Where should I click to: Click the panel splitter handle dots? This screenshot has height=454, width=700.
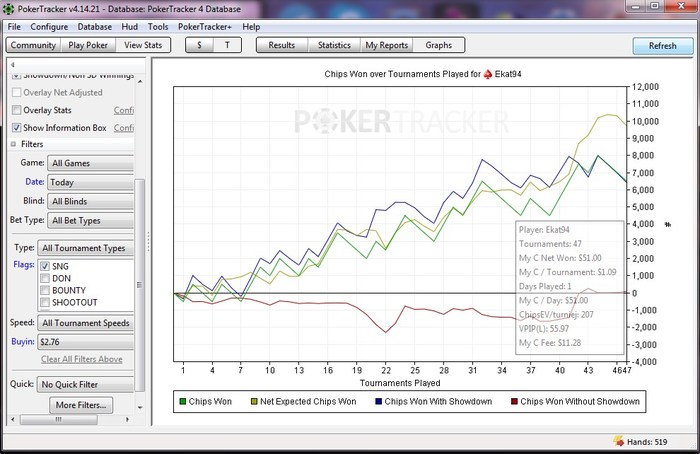click(148, 242)
